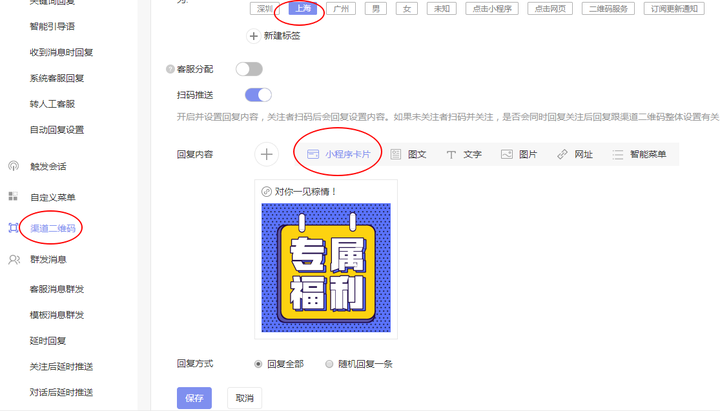Screen dimensions: 720x411
Task: Choose 图片 reply type
Action: [519, 154]
